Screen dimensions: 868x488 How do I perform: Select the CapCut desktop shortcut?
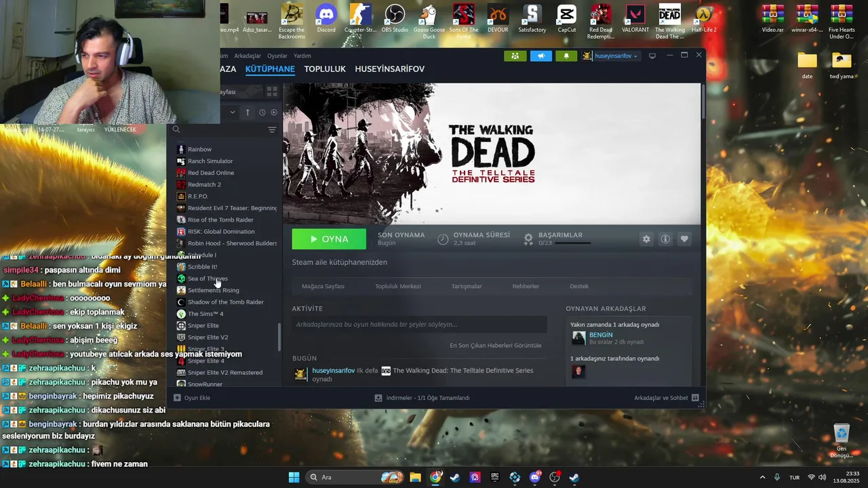tap(567, 19)
